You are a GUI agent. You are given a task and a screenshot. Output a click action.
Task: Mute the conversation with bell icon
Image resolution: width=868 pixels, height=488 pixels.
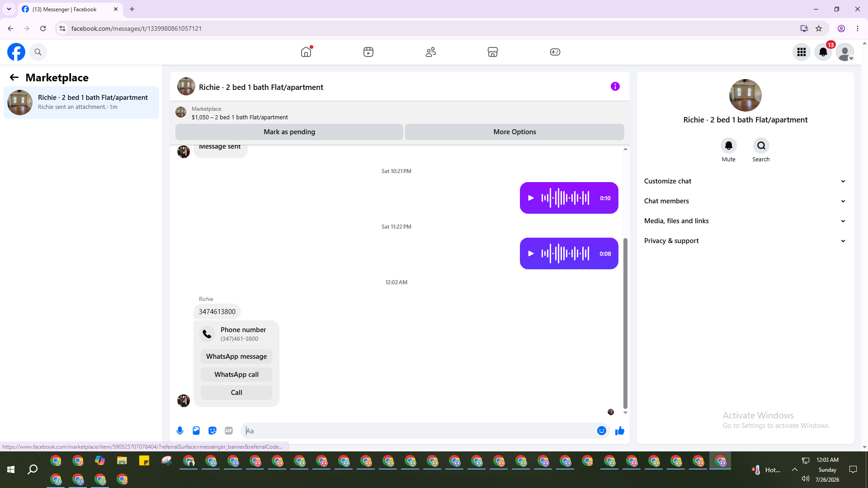click(729, 145)
